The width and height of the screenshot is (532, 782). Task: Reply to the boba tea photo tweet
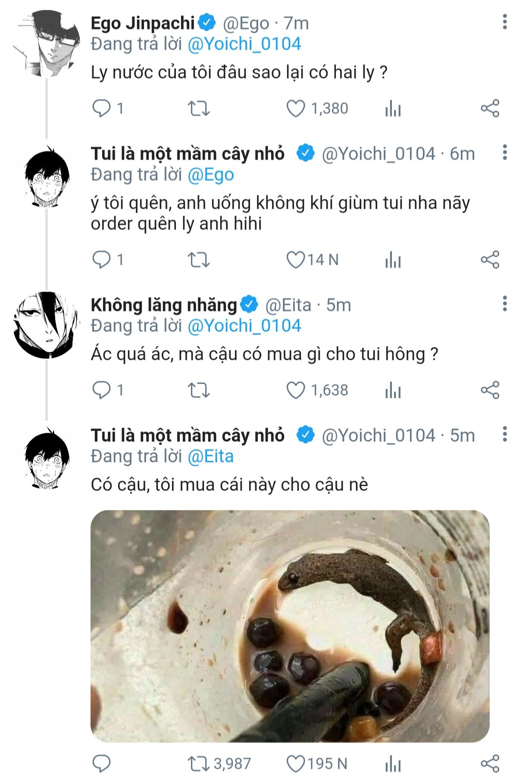tap(102, 764)
